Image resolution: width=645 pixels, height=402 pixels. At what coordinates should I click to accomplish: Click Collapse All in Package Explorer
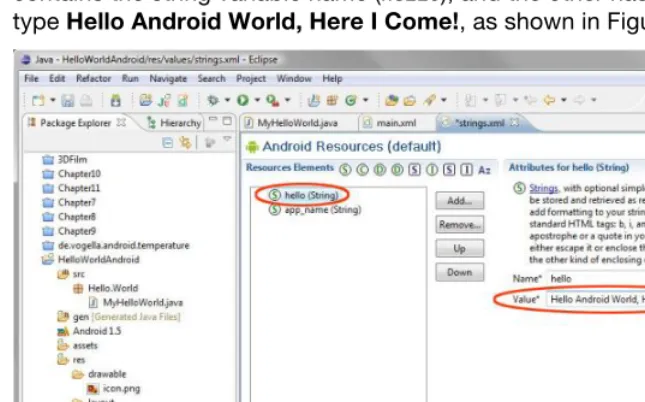(x=167, y=143)
